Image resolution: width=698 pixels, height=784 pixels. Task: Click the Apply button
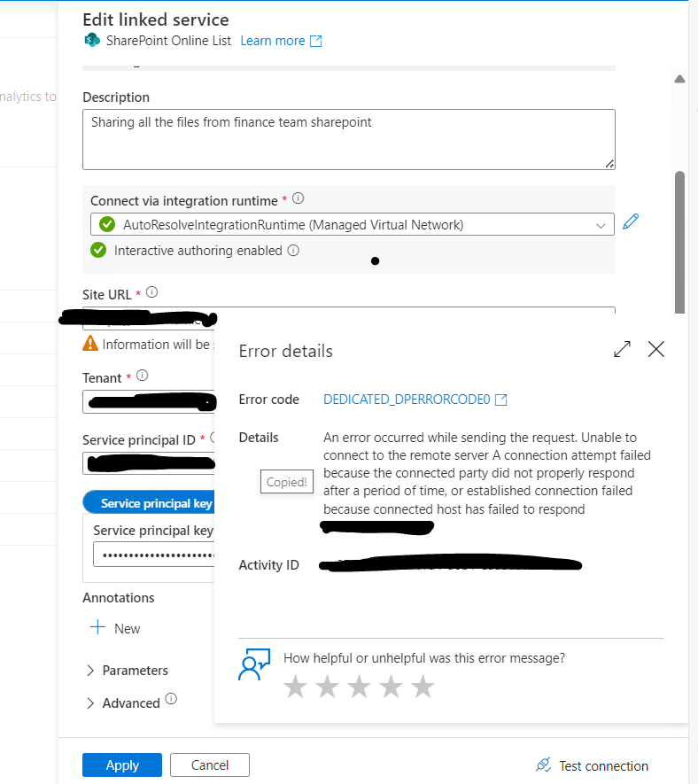coord(122,765)
